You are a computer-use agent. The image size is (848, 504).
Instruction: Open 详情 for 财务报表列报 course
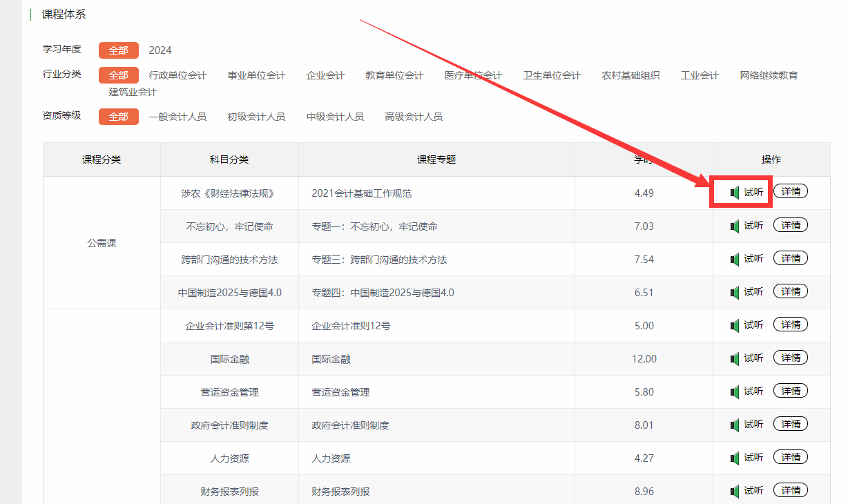tap(791, 490)
